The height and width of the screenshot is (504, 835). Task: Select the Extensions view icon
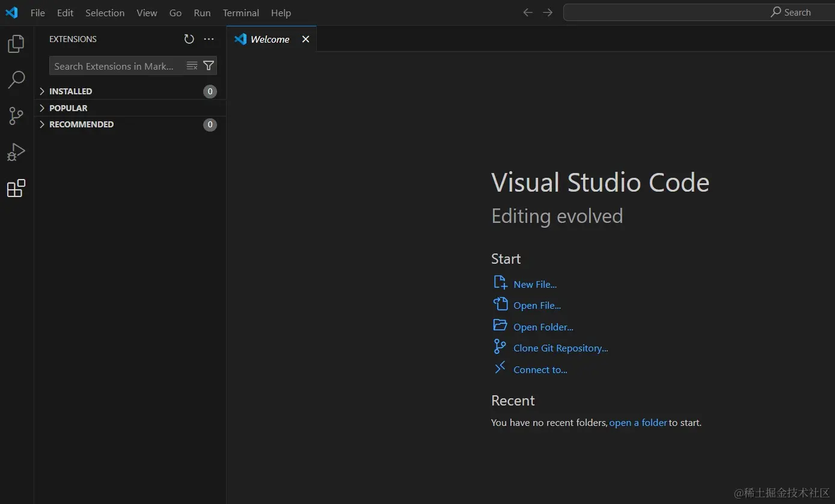tap(16, 188)
